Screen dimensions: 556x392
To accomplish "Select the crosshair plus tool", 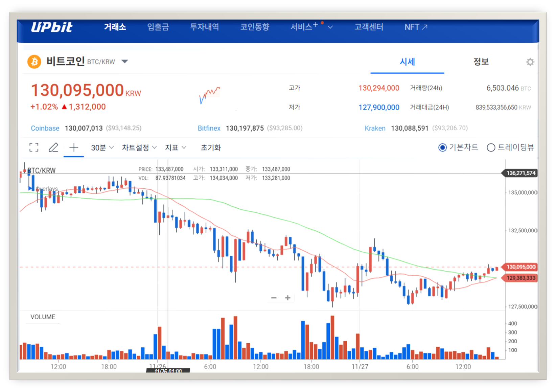I will point(74,147).
